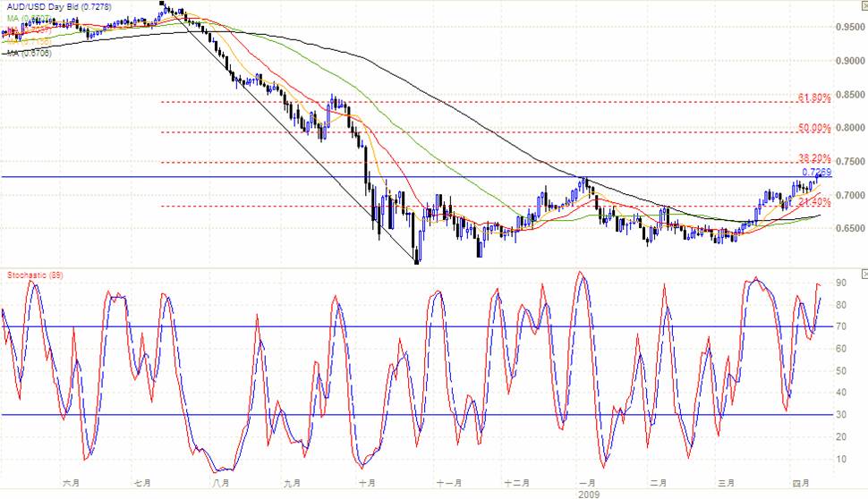Click the 30 stochastic axis value
This screenshot has height=499, width=868.
pos(841,414)
